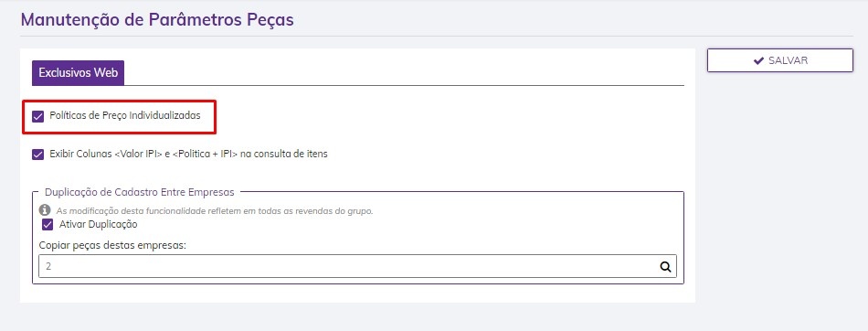
Task: Click the italic note about revendas do grupo
Action: click(x=215, y=211)
